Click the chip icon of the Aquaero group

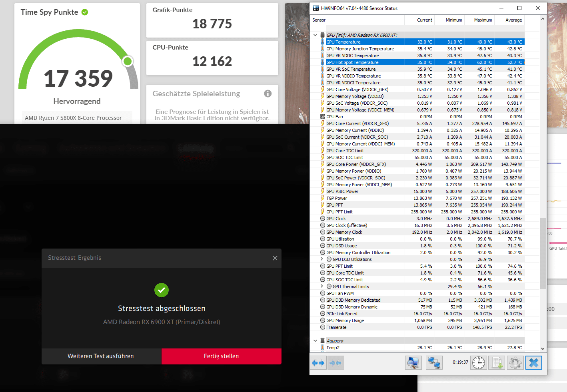323,341
